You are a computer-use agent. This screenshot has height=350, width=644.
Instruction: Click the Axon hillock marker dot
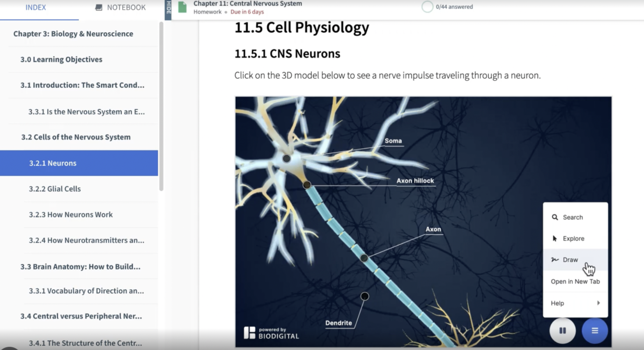(x=307, y=185)
